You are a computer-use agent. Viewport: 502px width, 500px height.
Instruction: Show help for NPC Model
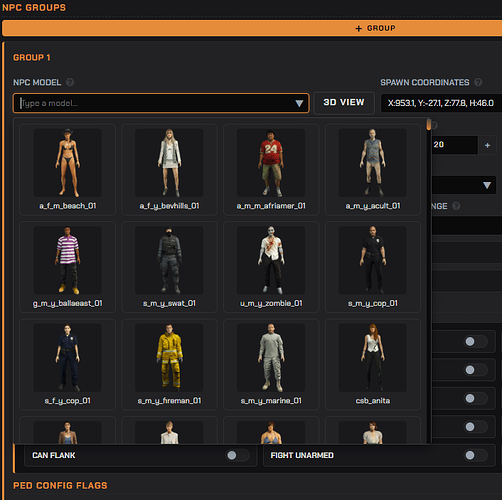(x=70, y=82)
